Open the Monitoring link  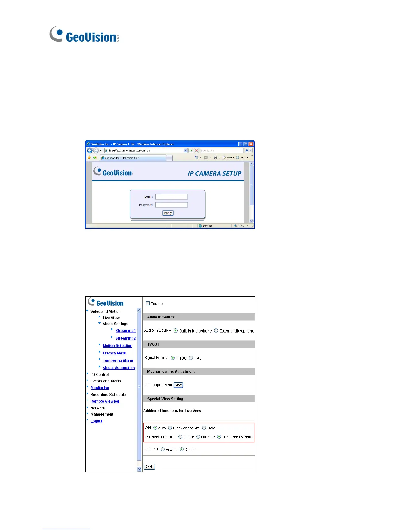click(100, 388)
